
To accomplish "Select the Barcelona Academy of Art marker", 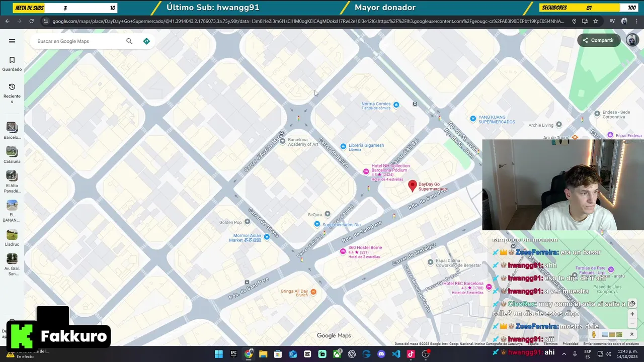I will point(282,142).
